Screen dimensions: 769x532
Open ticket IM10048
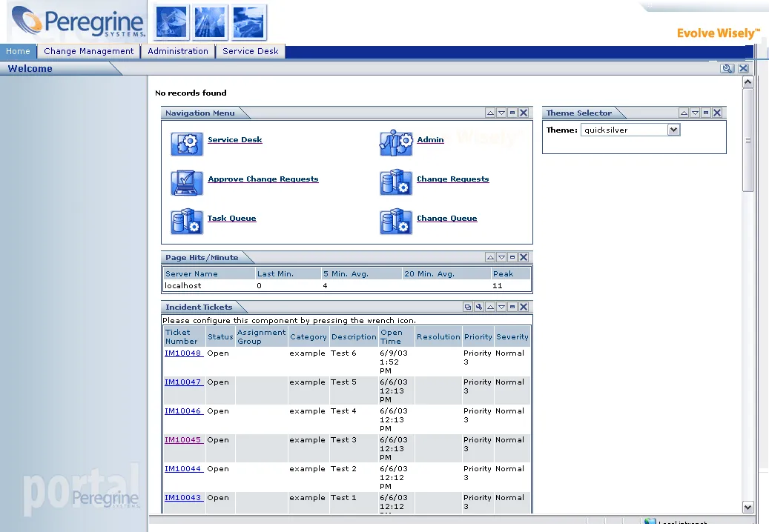coord(183,353)
